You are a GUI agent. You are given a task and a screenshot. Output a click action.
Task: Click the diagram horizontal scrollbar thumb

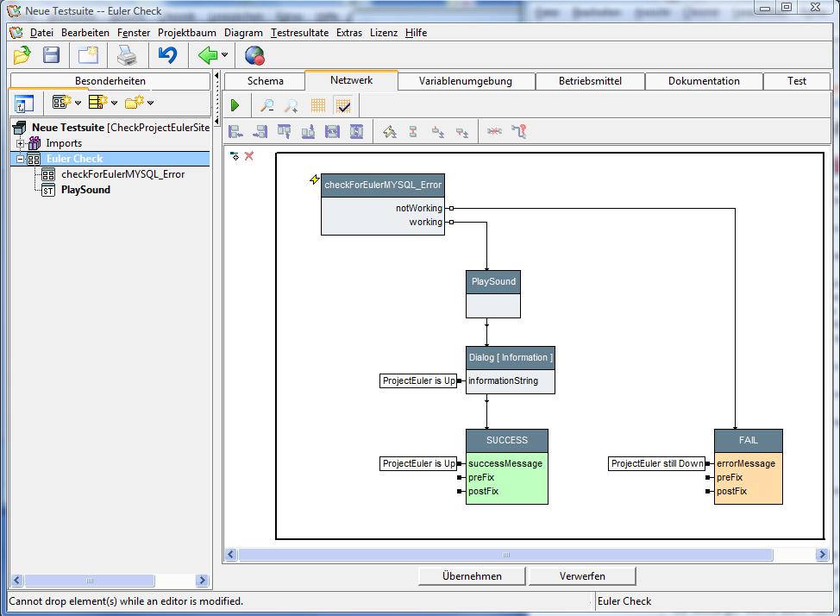(505, 555)
